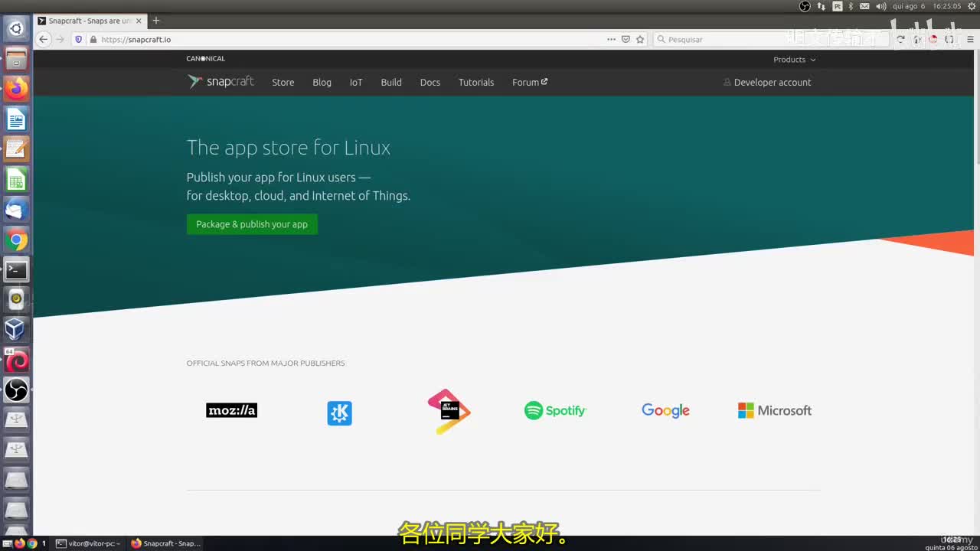Open the Google publisher logo
Viewport: 980px width, 551px height.
665,411
